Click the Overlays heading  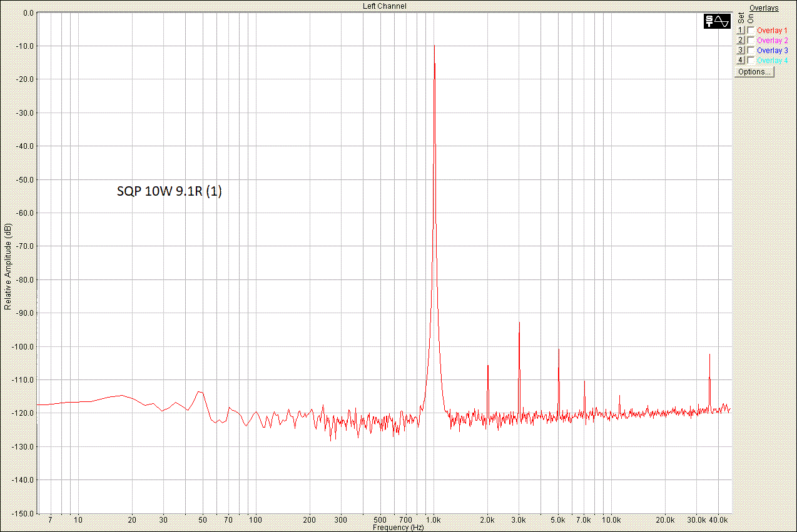click(x=764, y=8)
